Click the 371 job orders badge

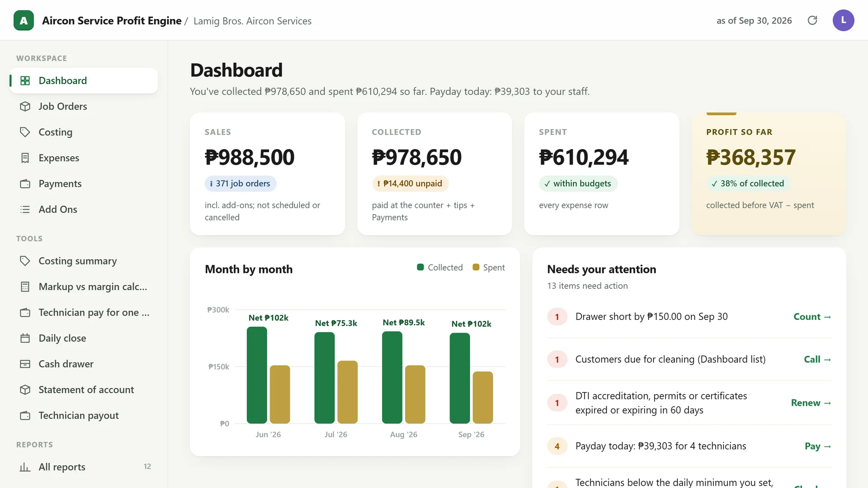(x=241, y=183)
